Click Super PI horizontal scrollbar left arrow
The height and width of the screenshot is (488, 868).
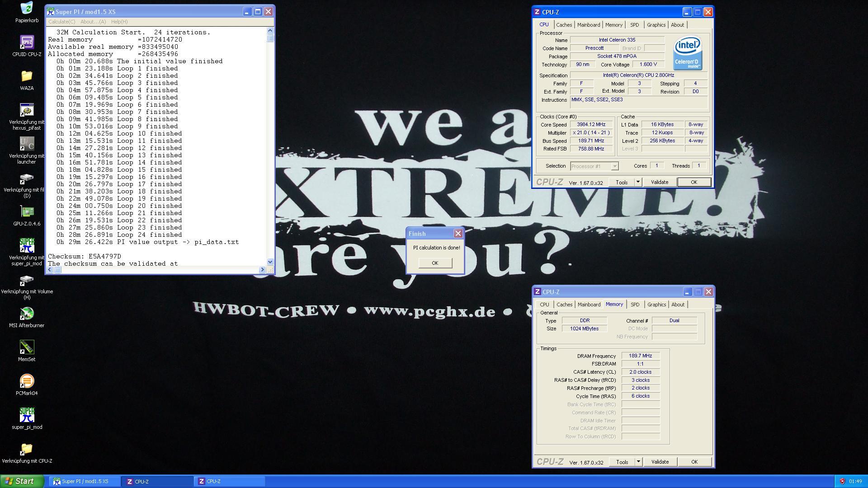coord(50,270)
